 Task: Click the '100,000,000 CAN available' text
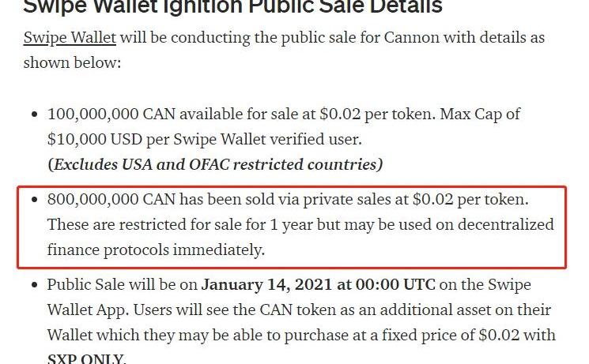[x=138, y=114]
